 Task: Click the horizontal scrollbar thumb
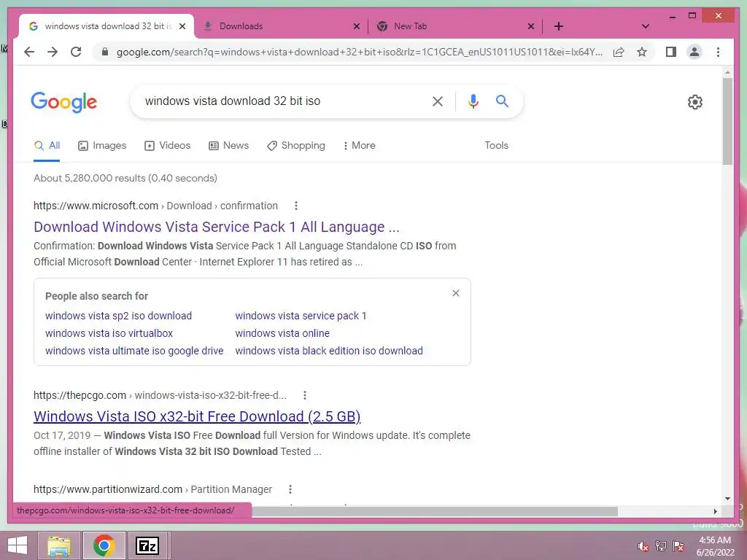[435, 511]
